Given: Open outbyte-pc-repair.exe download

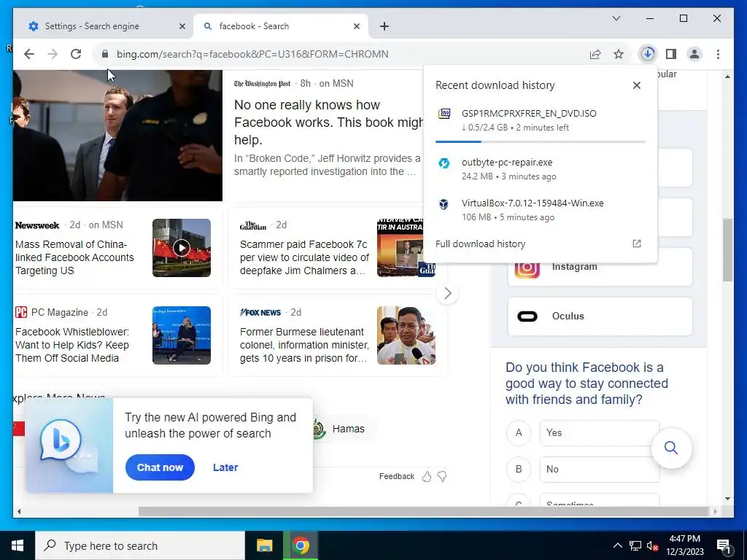Looking at the screenshot, I should point(541,169).
